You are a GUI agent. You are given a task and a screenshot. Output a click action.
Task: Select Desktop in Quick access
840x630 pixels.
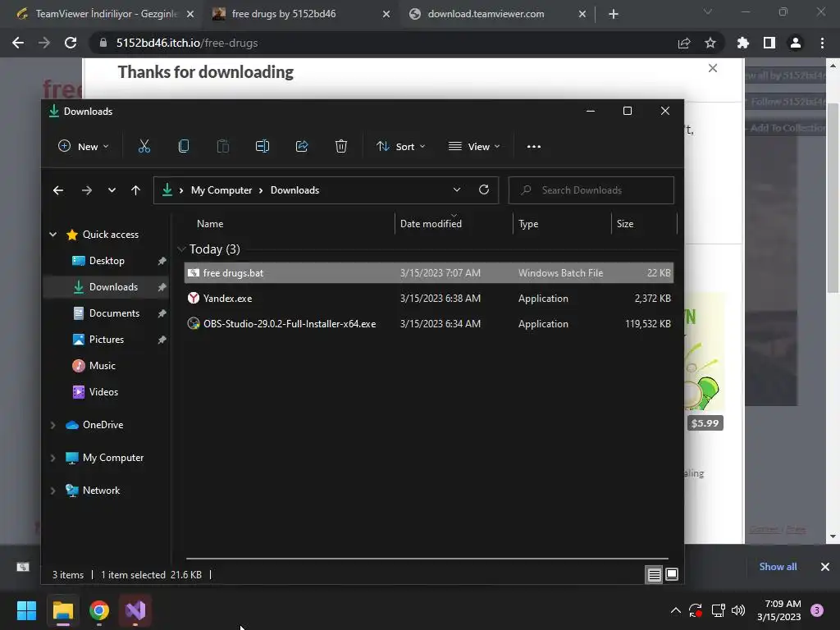point(107,261)
